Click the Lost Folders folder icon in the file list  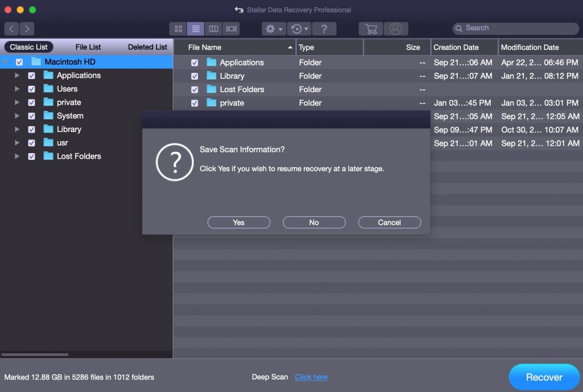pos(211,89)
